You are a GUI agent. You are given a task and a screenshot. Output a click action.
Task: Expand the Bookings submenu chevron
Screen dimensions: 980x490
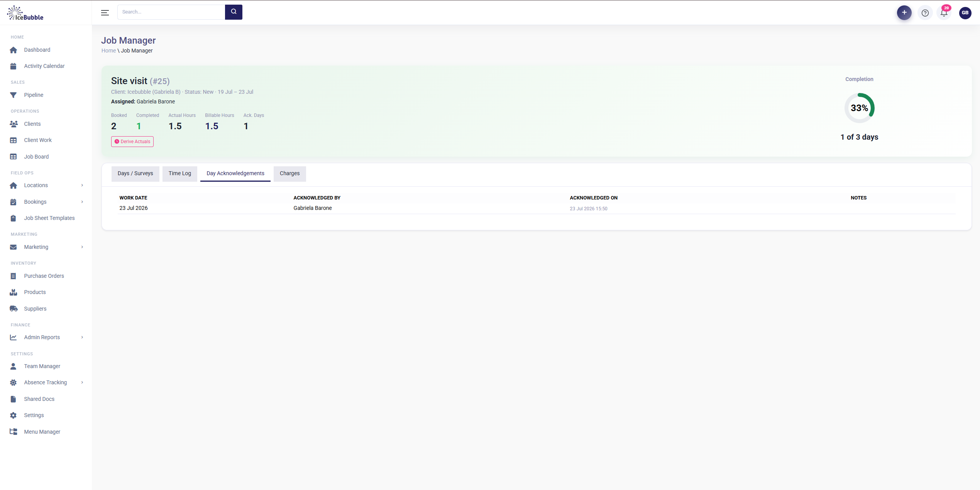pyautogui.click(x=82, y=202)
